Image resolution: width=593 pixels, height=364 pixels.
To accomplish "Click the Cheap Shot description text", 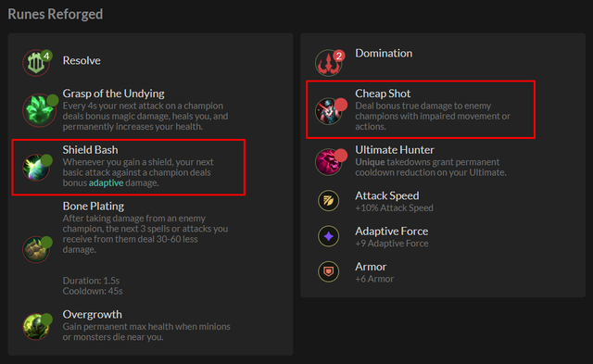I will pos(433,116).
